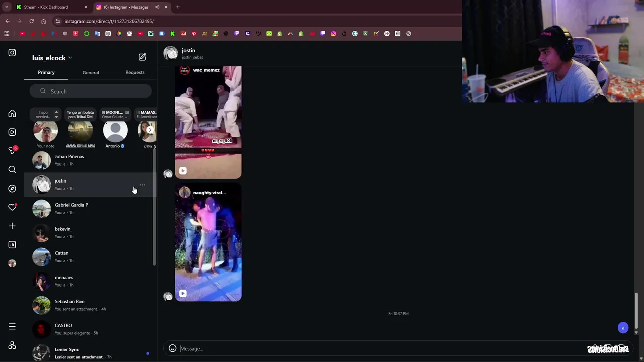
Task: Open the sidebar Search magnifier icon
Action: 12,170
